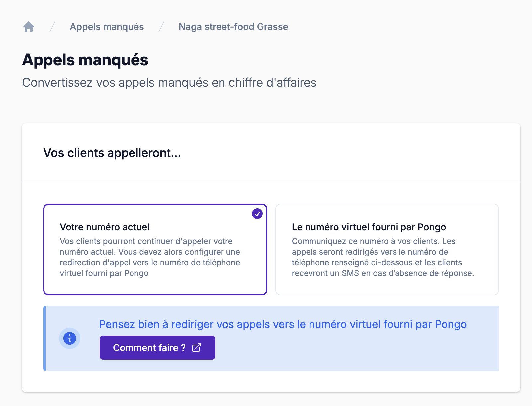
Task: Click the 'Vos clients pourront continuer' description
Action: click(150, 257)
